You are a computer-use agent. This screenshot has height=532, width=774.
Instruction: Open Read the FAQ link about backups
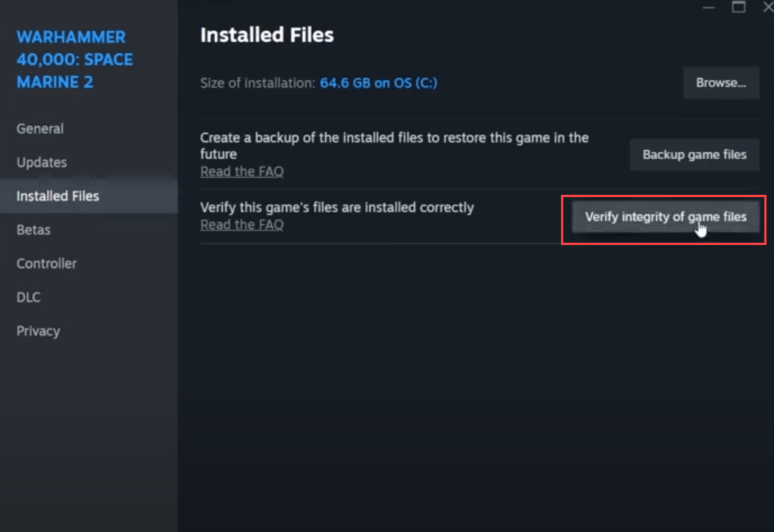tap(241, 172)
